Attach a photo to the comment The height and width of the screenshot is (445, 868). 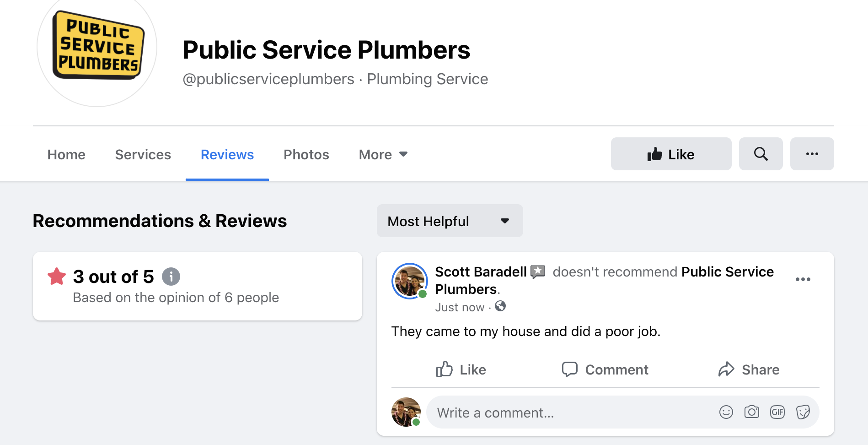[752, 412]
